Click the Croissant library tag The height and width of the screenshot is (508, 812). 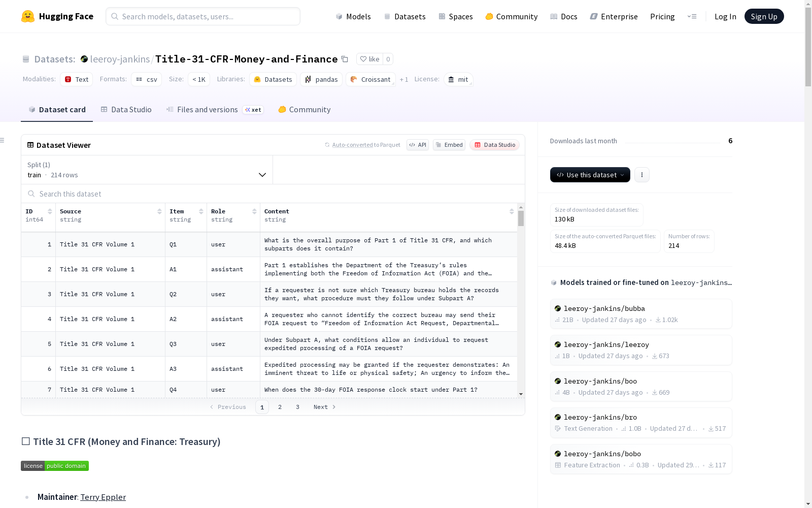[x=371, y=79]
